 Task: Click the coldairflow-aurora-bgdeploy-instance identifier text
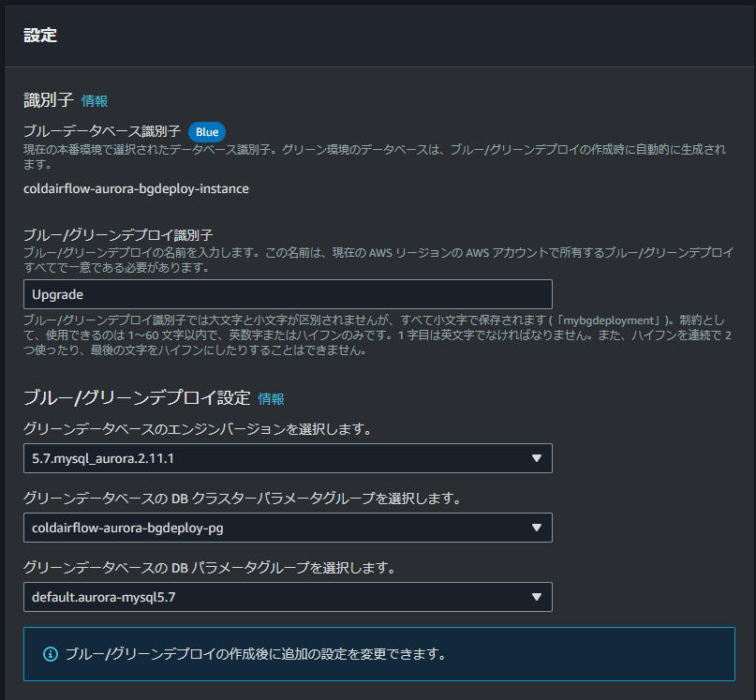136,188
